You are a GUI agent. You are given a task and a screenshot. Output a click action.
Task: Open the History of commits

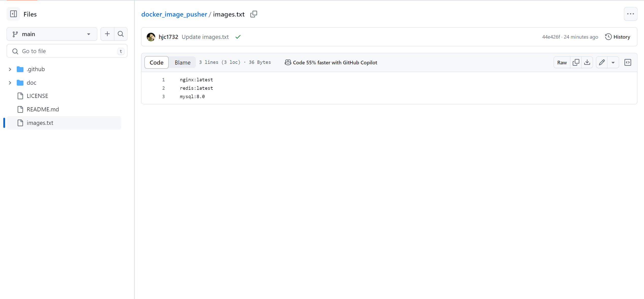click(618, 37)
